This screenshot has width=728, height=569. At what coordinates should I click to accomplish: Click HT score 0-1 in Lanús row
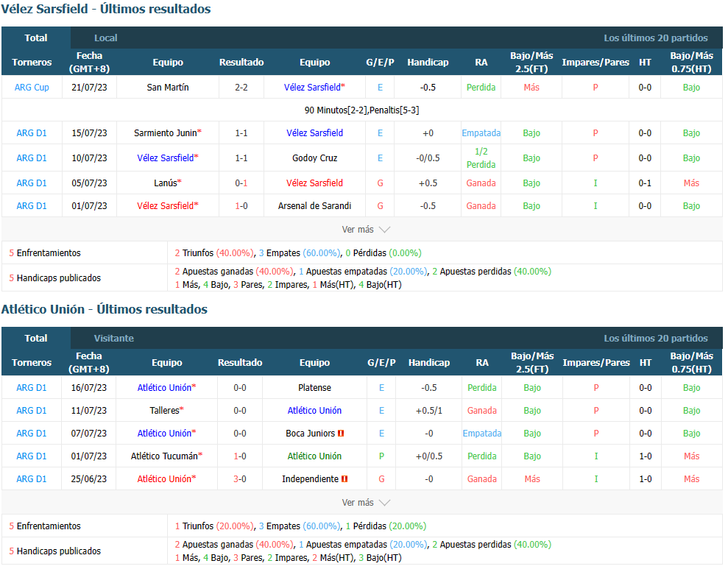coord(645,183)
